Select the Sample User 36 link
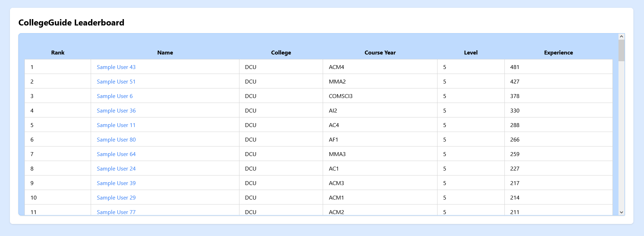644x236 pixels. [x=116, y=110]
